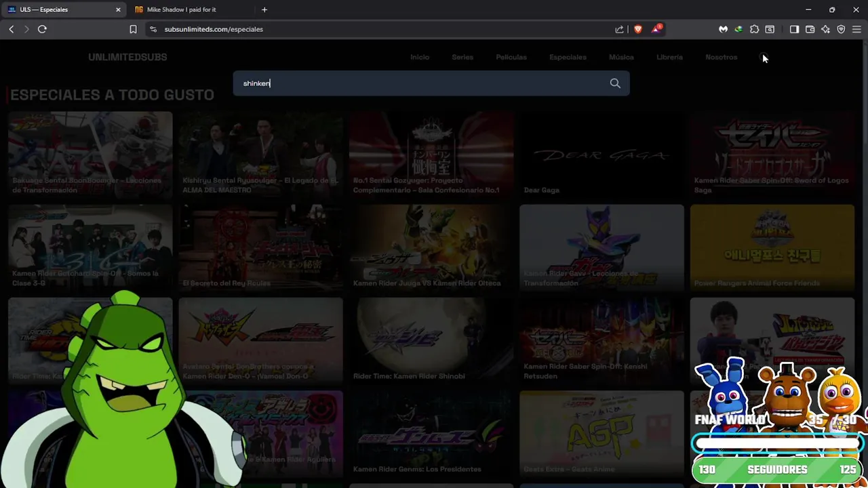Viewport: 868px width, 488px height.
Task: Open a new browser tab
Action: click(x=264, y=9)
